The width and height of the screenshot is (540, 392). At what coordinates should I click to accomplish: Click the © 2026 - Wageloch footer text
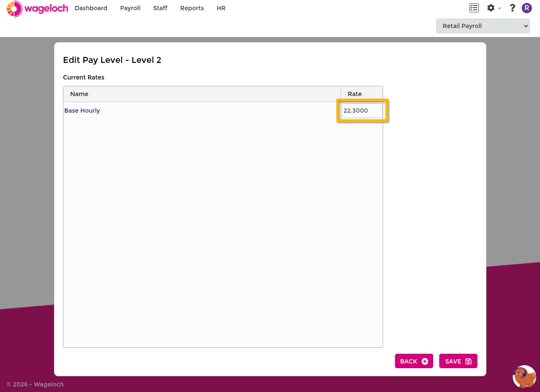pos(35,384)
